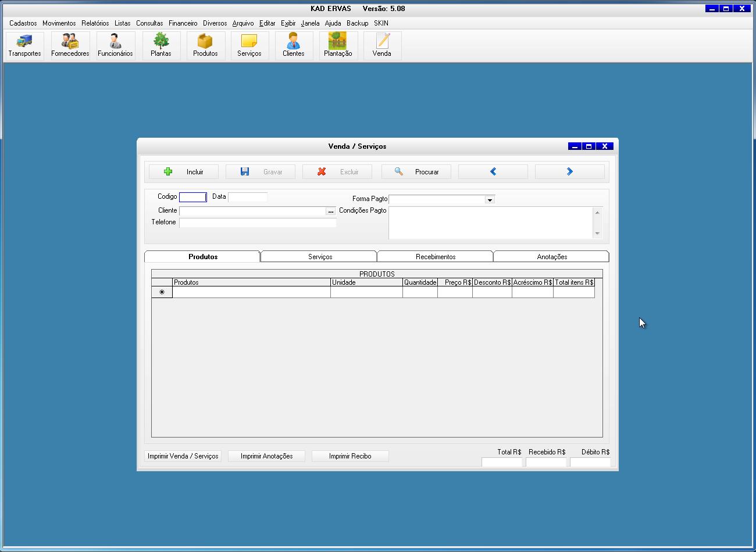This screenshot has width=756, height=552.
Task: Open the Backup menu
Action: [x=358, y=23]
